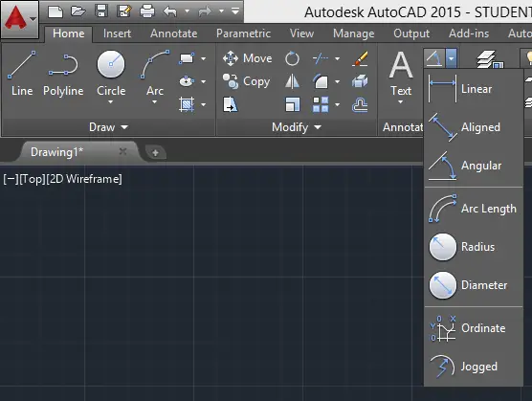Choose Arc Length dimension option
This screenshot has height=401, width=532.
[474, 209]
